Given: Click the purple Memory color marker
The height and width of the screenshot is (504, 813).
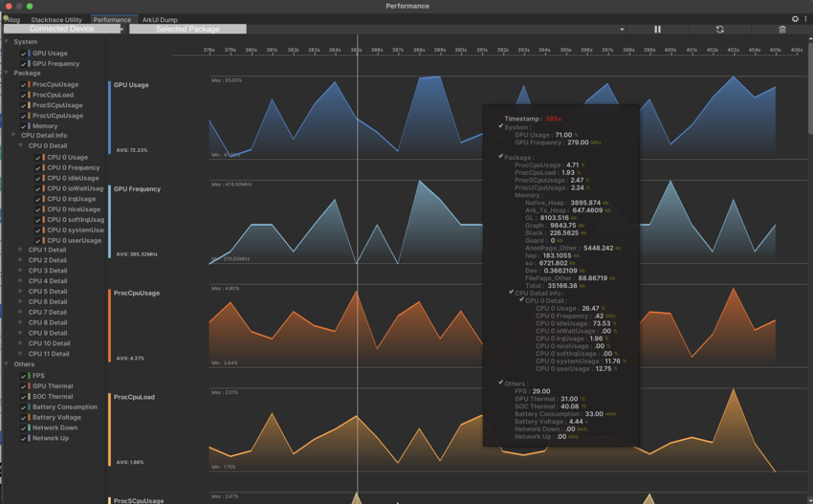Looking at the screenshot, I should point(30,126).
